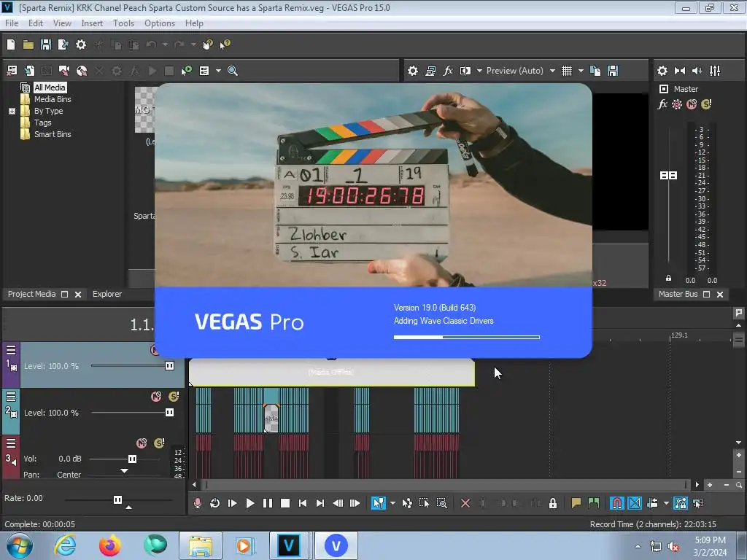Viewport: 747px width, 560px height.
Task: Close the Project Media panel
Action: click(78, 295)
